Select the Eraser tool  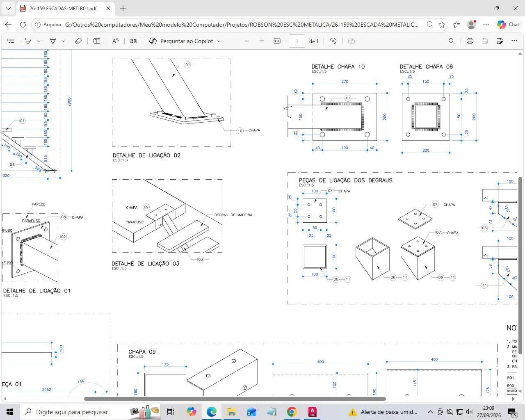click(78, 41)
